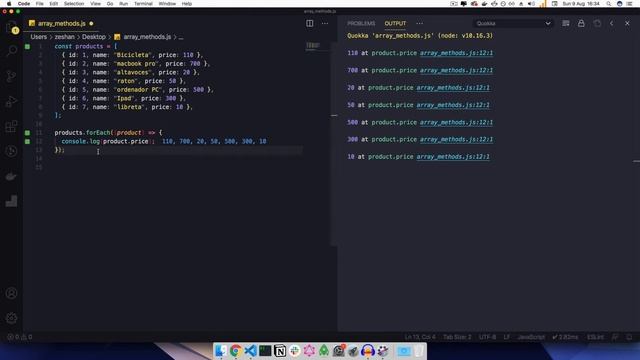Image resolution: width=640 pixels, height=360 pixels.
Task: Click the code line containing "macbook pro"
Action: (x=136, y=64)
